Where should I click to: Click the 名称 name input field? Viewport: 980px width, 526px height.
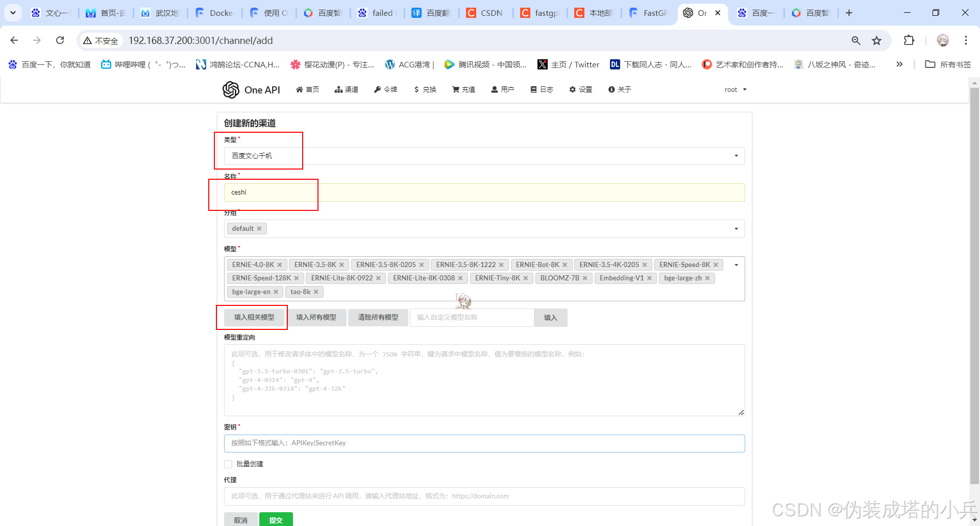tap(484, 193)
